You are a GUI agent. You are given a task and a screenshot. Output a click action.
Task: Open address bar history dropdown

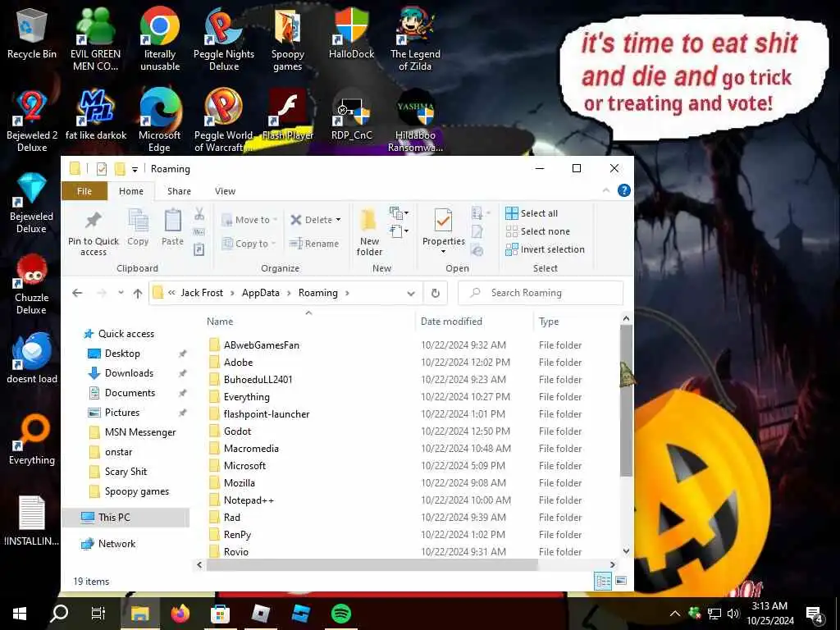click(411, 293)
